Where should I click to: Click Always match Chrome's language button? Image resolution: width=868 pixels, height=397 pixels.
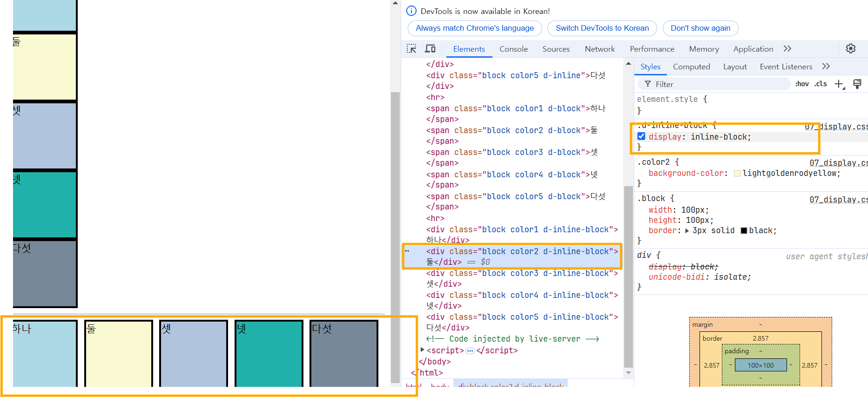pos(475,28)
